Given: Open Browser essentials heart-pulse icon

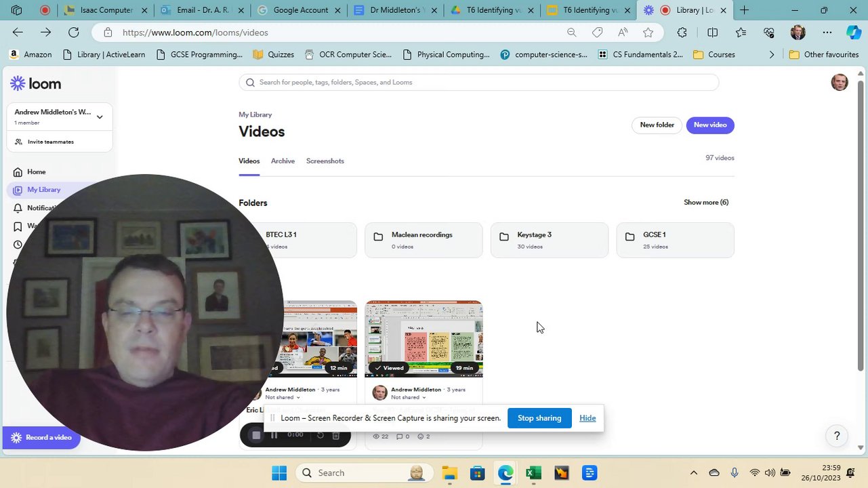Looking at the screenshot, I should (769, 33).
